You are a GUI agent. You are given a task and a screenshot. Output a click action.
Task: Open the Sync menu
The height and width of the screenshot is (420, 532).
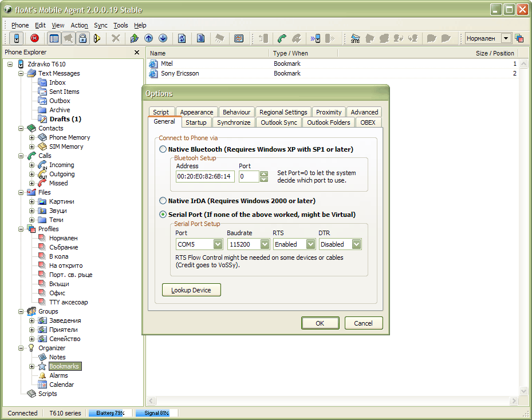pos(100,25)
